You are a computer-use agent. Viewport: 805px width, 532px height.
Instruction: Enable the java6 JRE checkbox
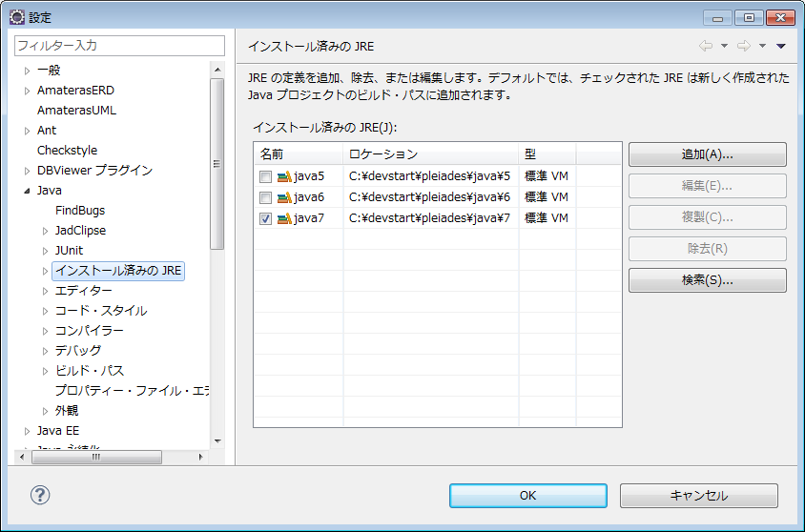point(265,198)
